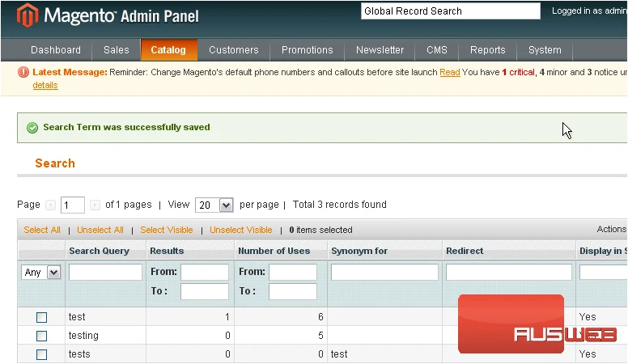Open the Sales menu
This screenshot has width=628, height=364.
[117, 50]
